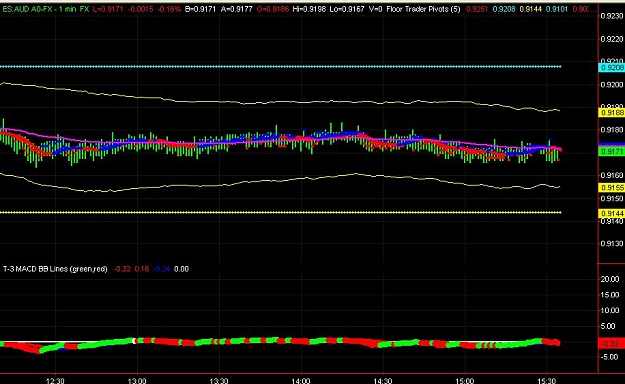Click the -0.16% percent change value
625x384 pixels.
169,8
